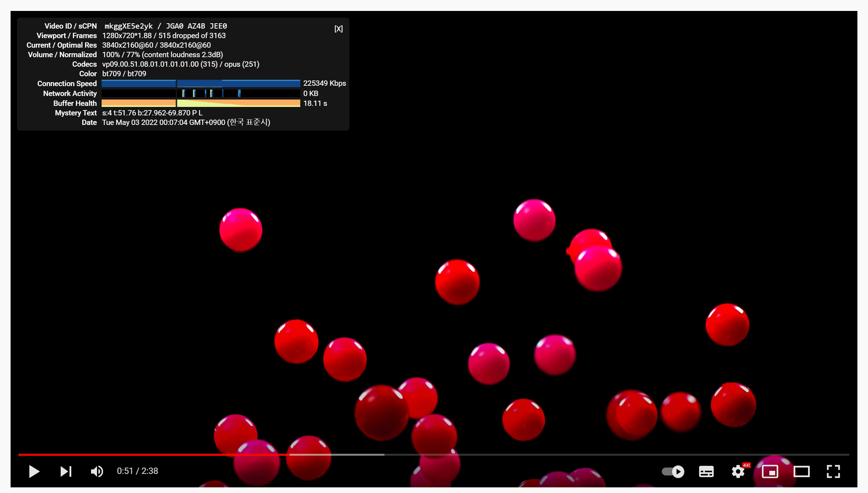868x493 pixels.
Task: Click the Codecs info line
Action: pos(180,64)
